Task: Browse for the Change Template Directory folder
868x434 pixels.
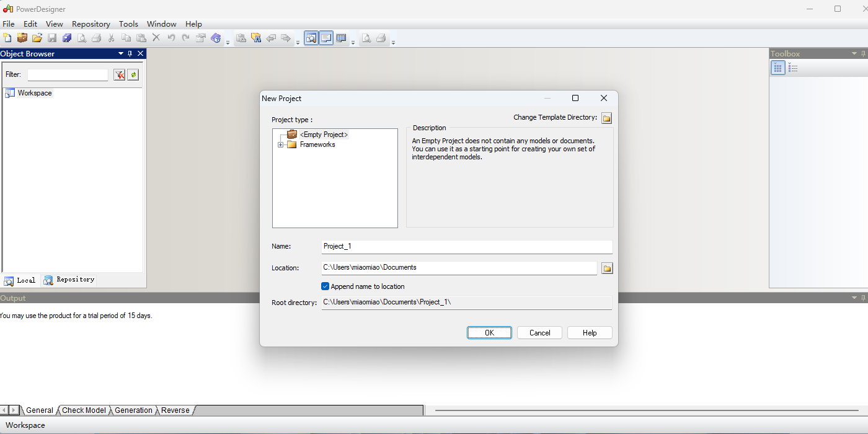Action: (607, 118)
